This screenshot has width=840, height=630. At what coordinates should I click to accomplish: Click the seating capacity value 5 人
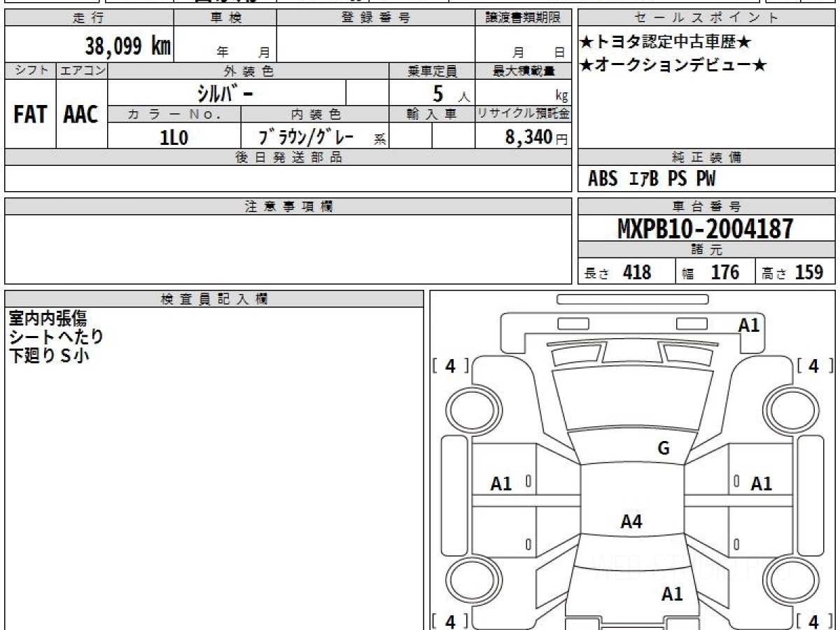451,92
